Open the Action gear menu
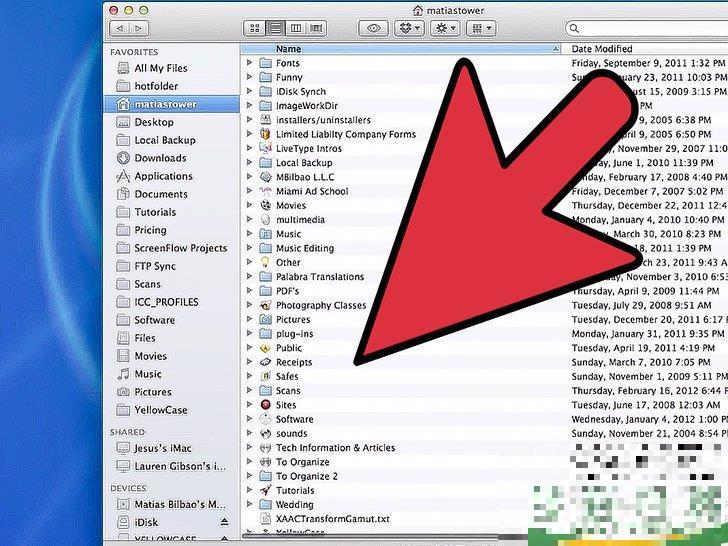 tap(445, 29)
